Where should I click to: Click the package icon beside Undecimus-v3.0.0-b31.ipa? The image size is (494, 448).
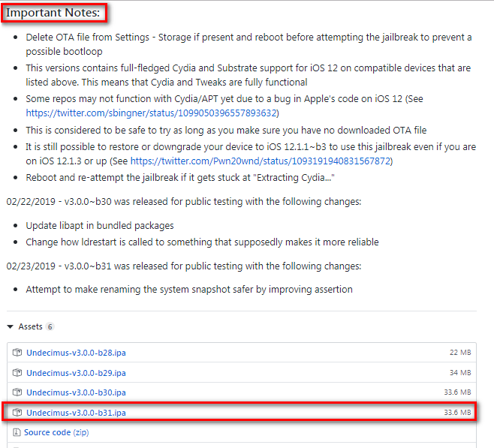point(17,412)
